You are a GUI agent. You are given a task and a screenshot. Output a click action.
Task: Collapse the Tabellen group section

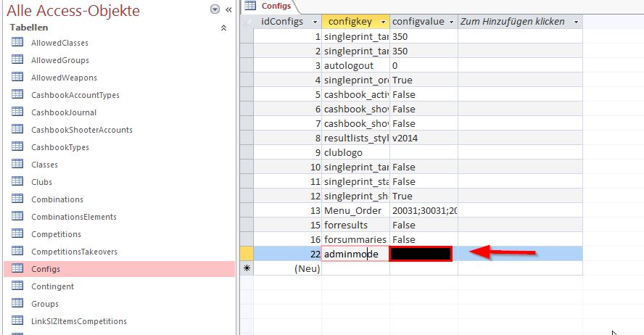coord(223,28)
